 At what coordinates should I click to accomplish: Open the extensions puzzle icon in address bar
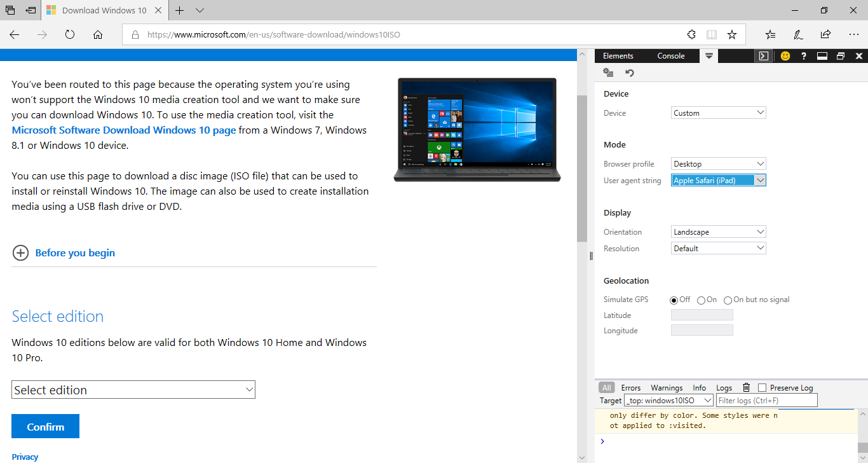click(691, 35)
